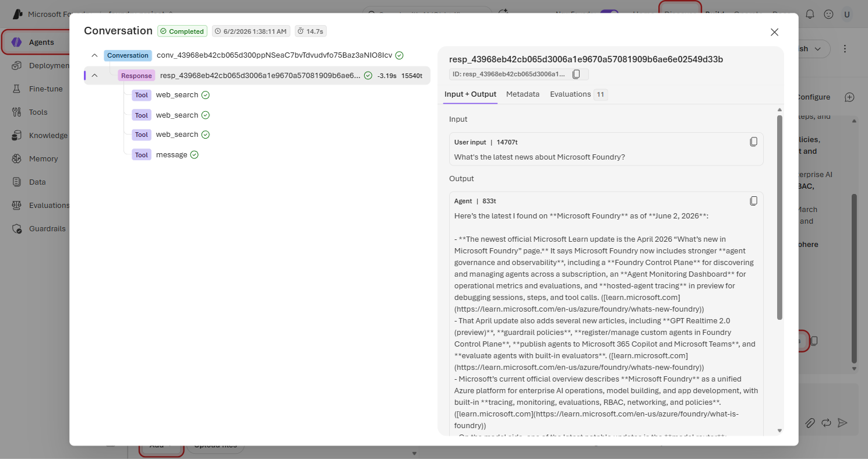The width and height of the screenshot is (868, 459).
Task: Switch to the Metadata tab
Action: click(x=523, y=94)
